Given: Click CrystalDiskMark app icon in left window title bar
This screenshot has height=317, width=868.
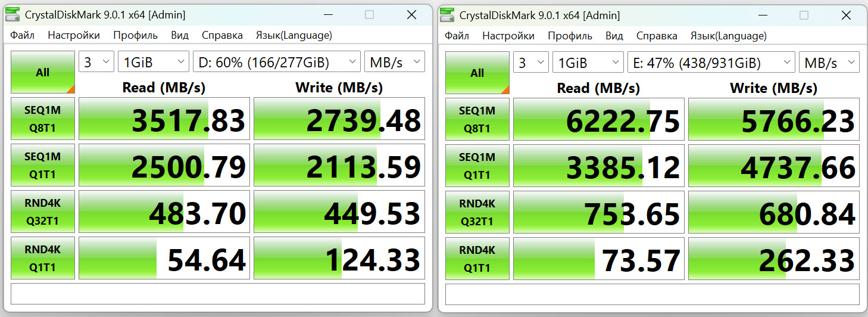Looking at the screenshot, I should [x=12, y=15].
